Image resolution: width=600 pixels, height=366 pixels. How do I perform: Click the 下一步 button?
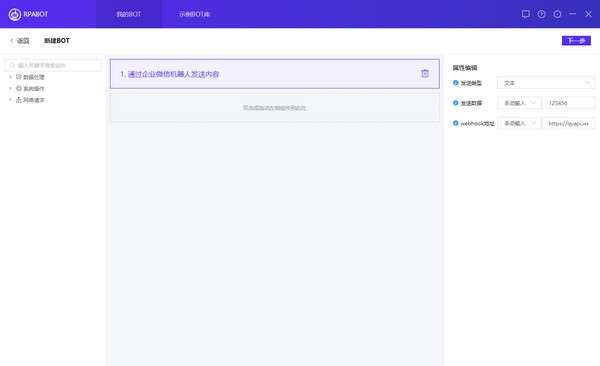tap(576, 41)
